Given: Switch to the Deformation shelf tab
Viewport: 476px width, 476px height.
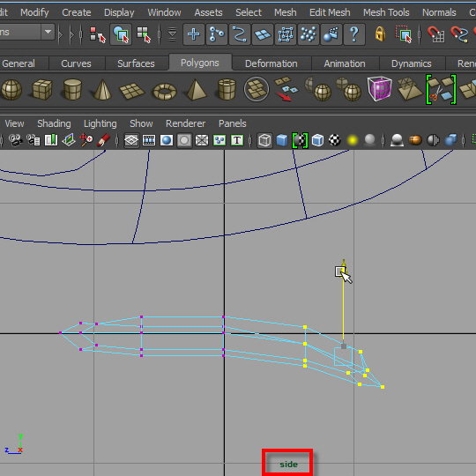Looking at the screenshot, I should point(271,63).
